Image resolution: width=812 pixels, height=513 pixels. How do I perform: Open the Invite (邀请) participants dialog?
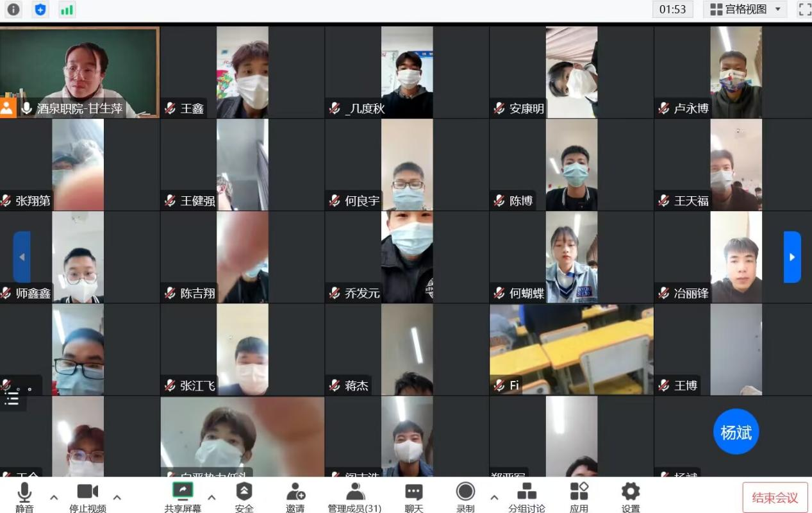[x=295, y=497]
